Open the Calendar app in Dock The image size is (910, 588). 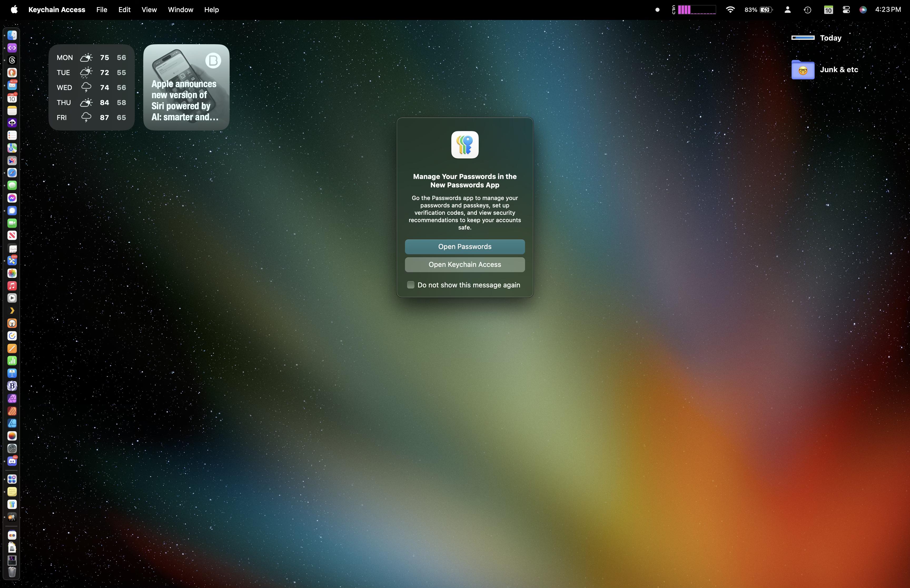pyautogui.click(x=12, y=98)
